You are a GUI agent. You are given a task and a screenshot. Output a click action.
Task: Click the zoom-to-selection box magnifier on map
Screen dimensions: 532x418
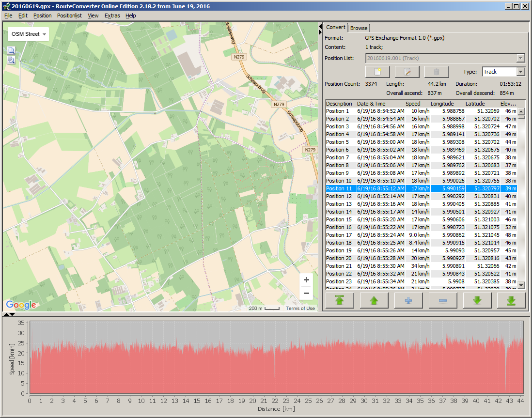click(11, 50)
